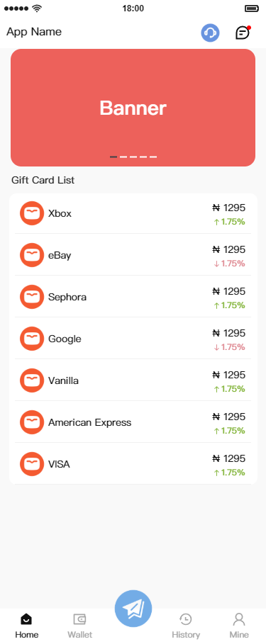
Task: Go to the Home tab
Action: (27, 626)
